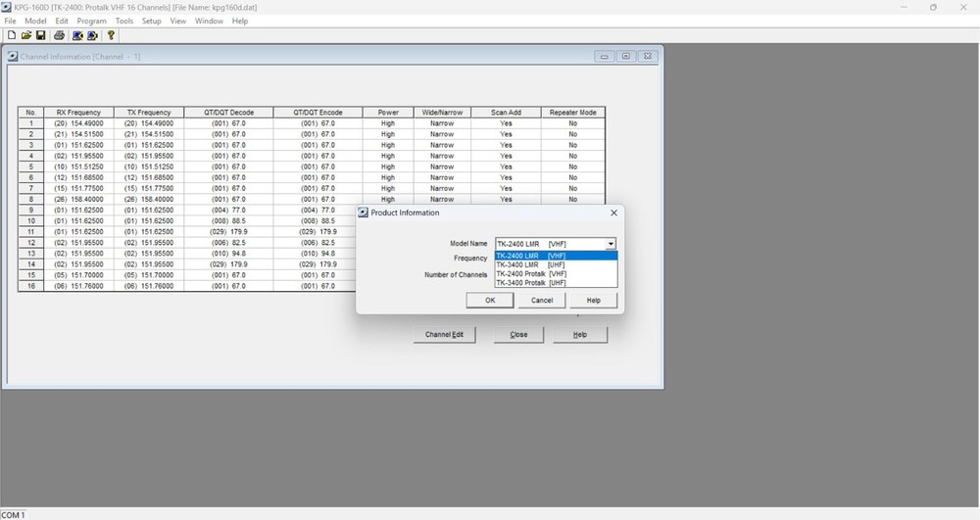Maximize the Channel Information window
This screenshot has width=980, height=520.
(x=625, y=56)
